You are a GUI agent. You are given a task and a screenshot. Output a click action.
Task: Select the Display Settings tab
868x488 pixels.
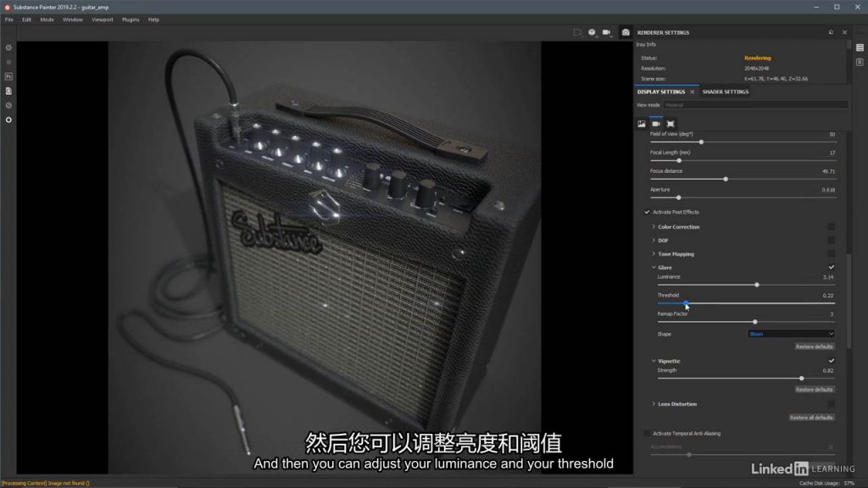(x=661, y=91)
